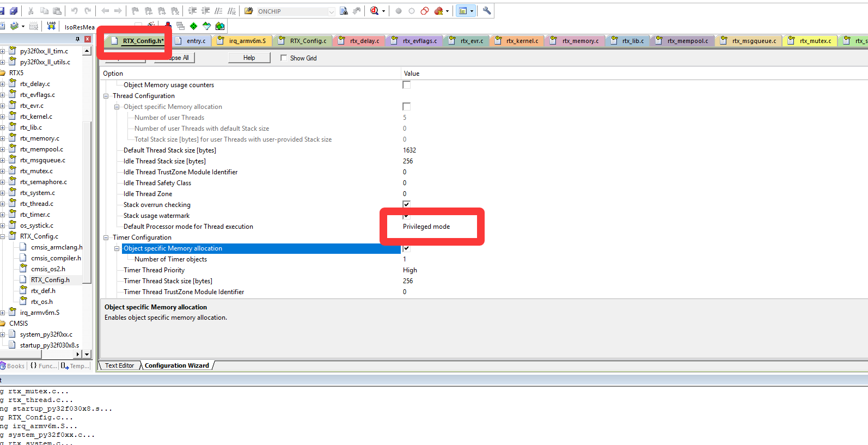
Task: Uncheck Timer Object specific Memory allocation checkbox
Action: [406, 248]
